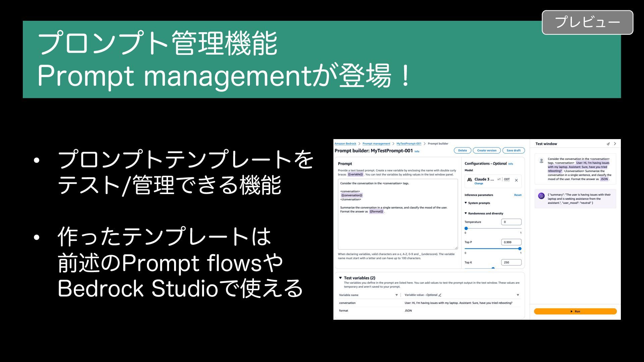The image size is (644, 362).
Task: Sort by Variable name column arrow
Action: (396, 295)
